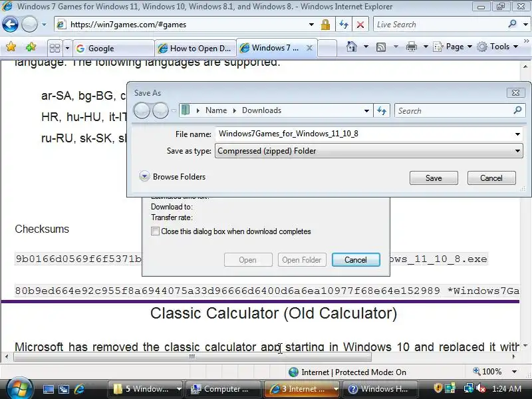Click Save As dialog back button
This screenshot has height=399, width=532.
click(142, 110)
